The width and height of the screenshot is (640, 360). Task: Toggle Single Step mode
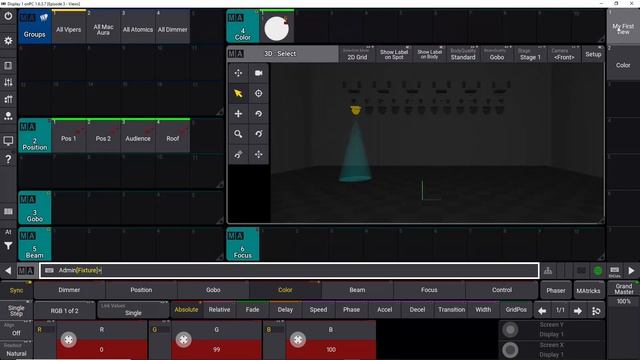click(x=16, y=311)
